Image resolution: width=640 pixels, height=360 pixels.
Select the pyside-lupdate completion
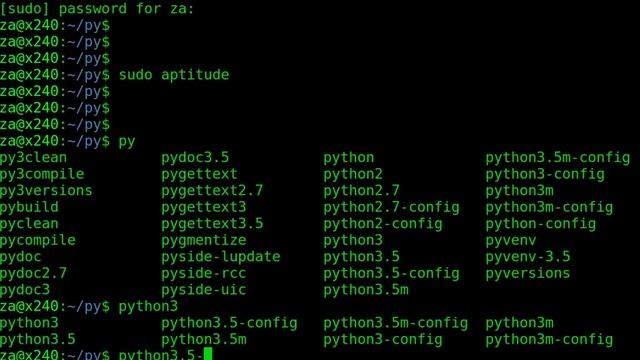coord(221,257)
